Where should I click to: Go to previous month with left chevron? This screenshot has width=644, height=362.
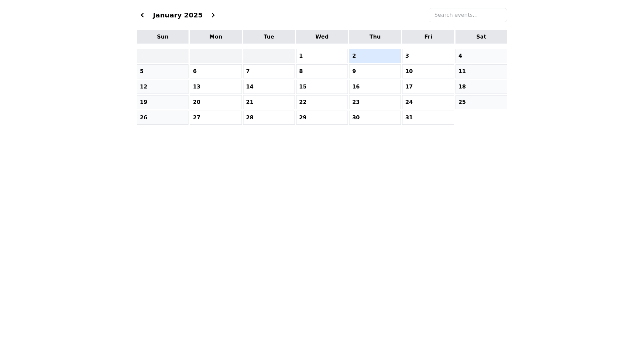(142, 15)
